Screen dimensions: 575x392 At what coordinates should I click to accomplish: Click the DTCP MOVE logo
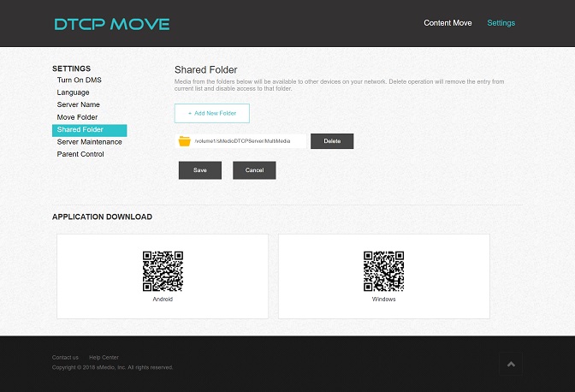point(112,24)
